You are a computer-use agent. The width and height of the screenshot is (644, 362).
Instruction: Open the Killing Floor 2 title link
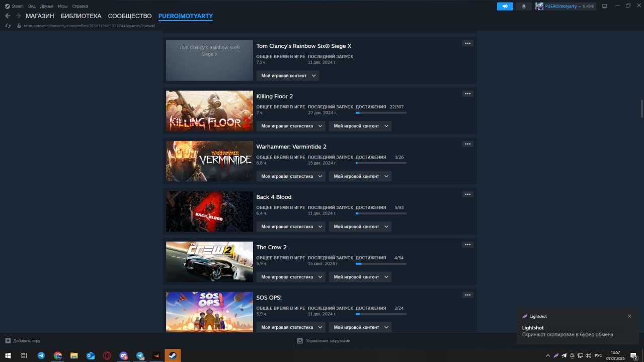(275, 96)
